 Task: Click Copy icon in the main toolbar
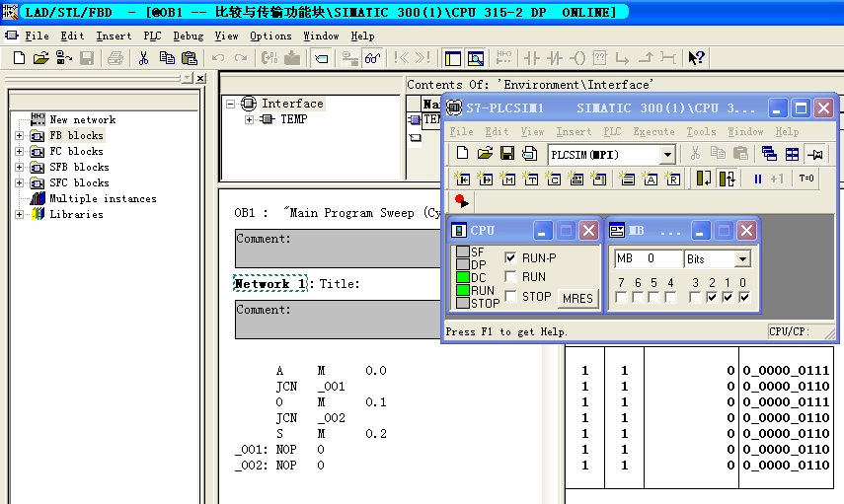point(167,58)
